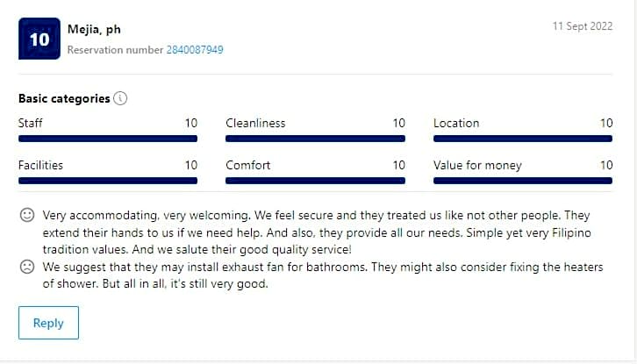
Task: Select the guest name Mejia, ph
Action: point(94,30)
